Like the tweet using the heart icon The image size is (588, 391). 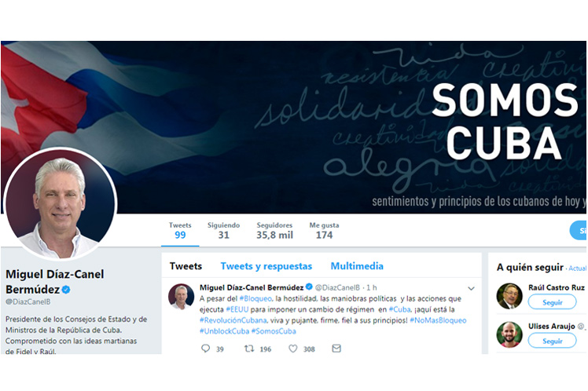(293, 349)
